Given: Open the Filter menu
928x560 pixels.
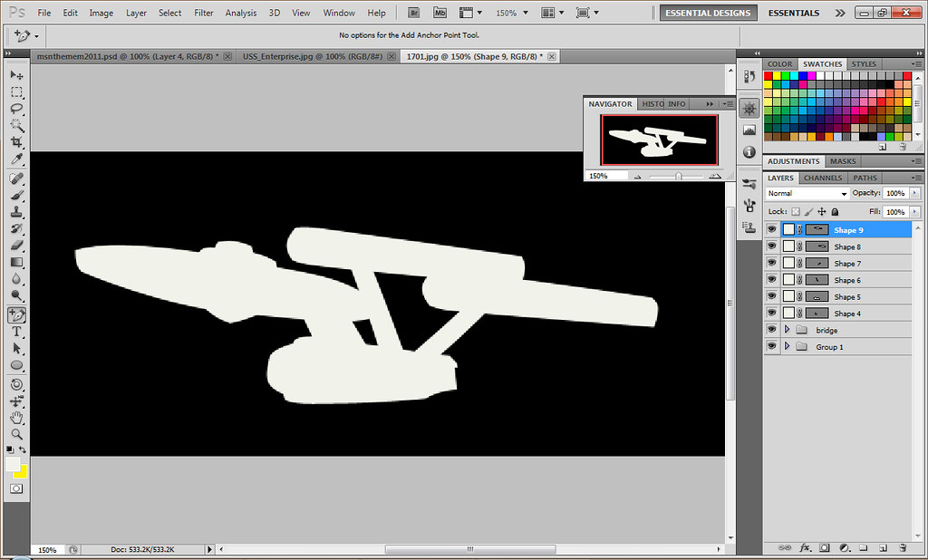Looking at the screenshot, I should tap(203, 13).
